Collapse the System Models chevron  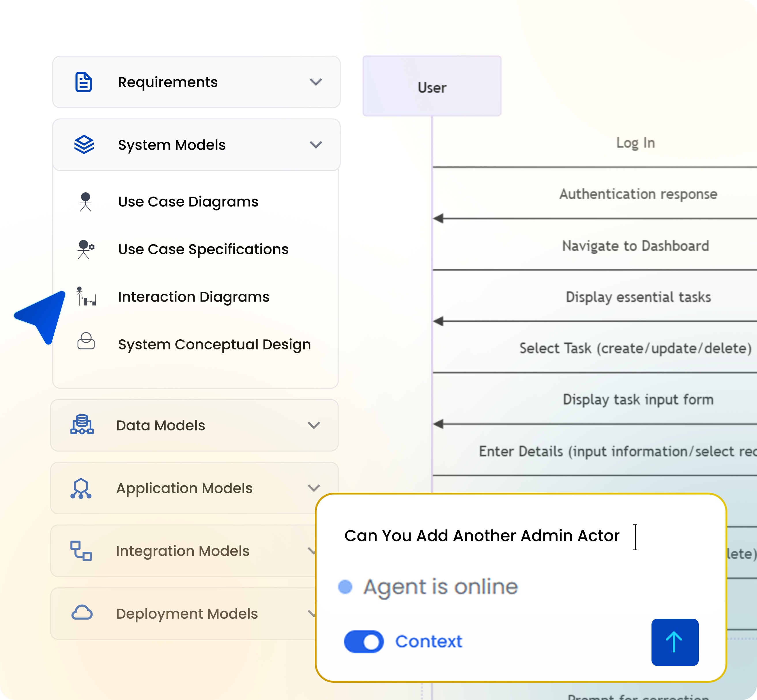(316, 145)
